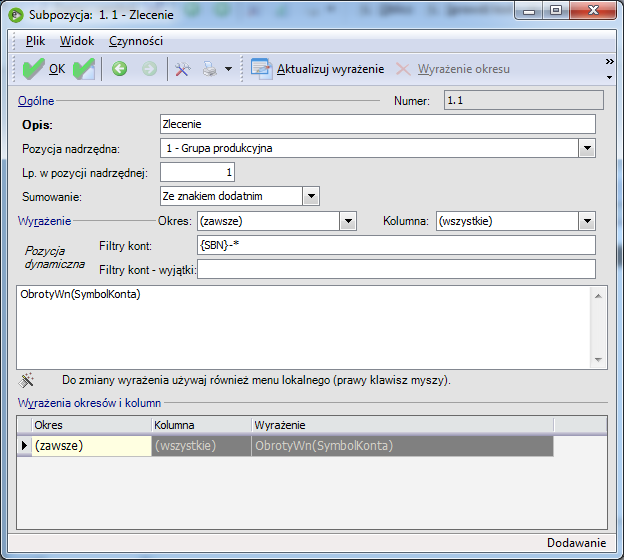Close the Subpozycja window

click(x=593, y=11)
